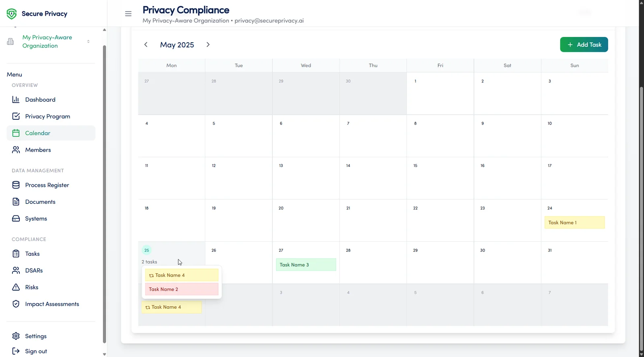Click the Systems server icon
Image resolution: width=644 pixels, height=357 pixels.
[x=16, y=218]
